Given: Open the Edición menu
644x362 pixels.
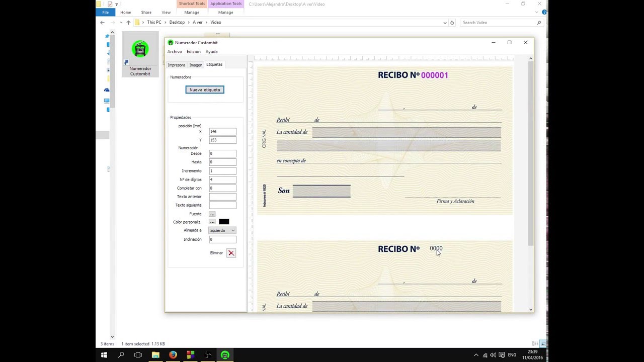Looking at the screenshot, I should pos(194,52).
